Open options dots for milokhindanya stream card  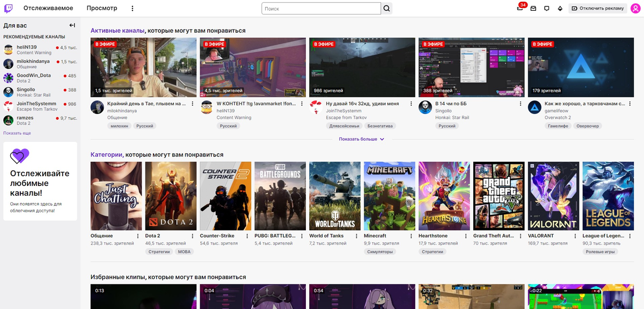coord(193,104)
